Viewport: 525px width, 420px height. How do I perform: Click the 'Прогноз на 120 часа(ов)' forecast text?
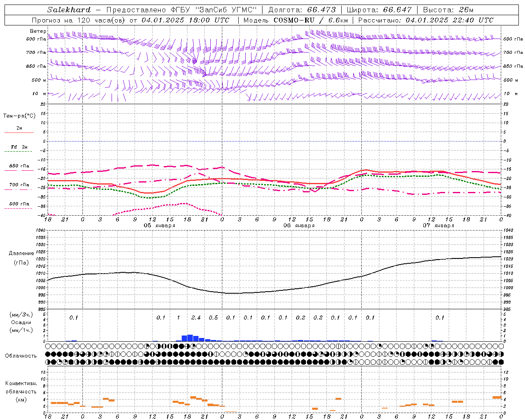(79, 20)
